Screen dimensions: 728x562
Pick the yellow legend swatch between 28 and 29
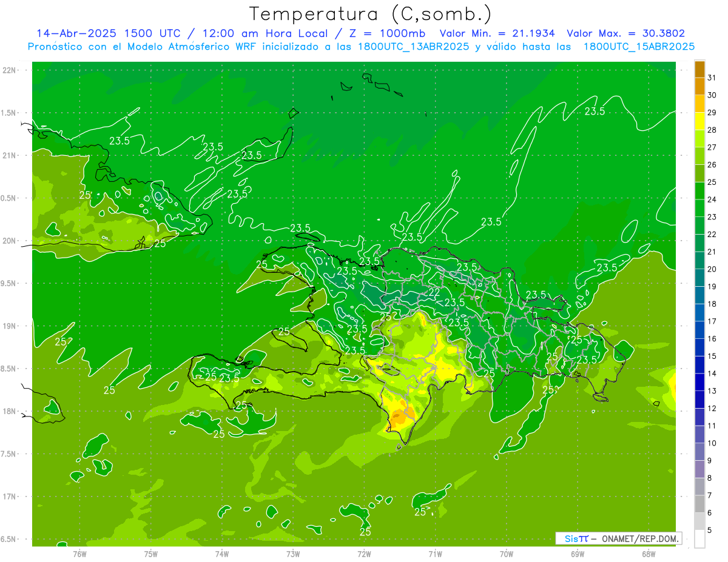pos(699,121)
